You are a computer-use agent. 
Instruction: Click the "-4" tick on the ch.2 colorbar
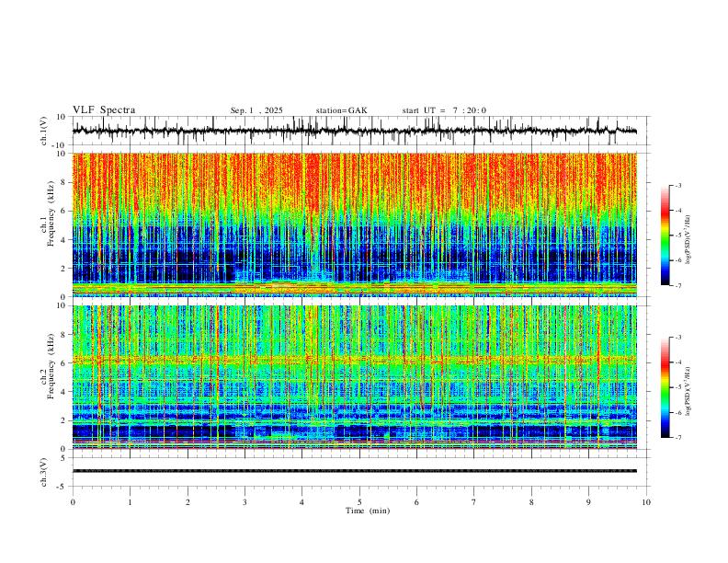[x=677, y=362]
